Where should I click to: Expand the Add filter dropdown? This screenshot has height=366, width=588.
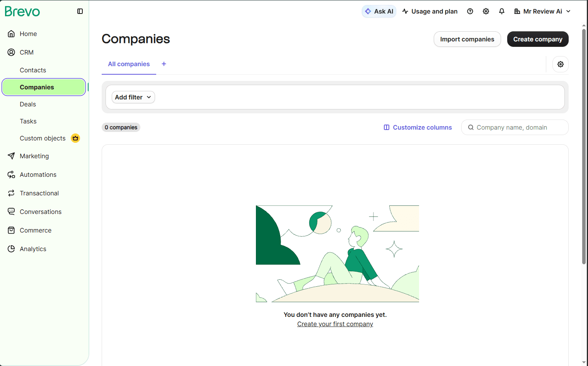(133, 97)
